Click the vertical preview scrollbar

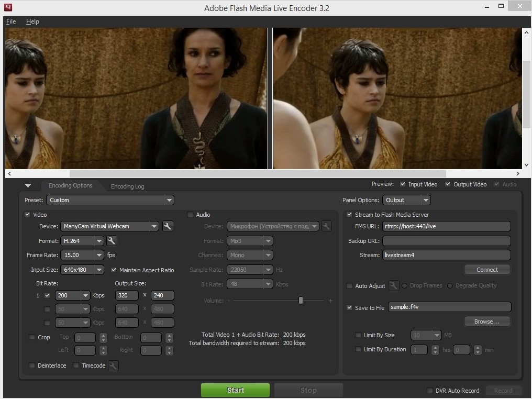526,94
